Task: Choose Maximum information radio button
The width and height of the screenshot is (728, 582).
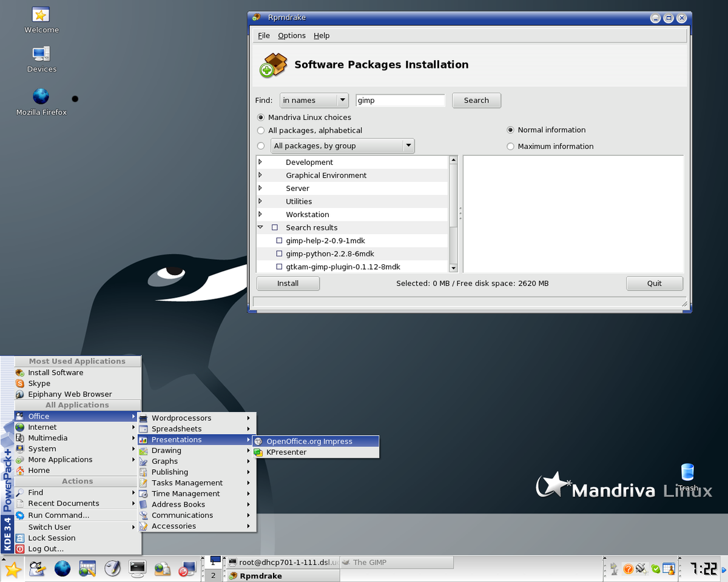Action: pos(510,146)
